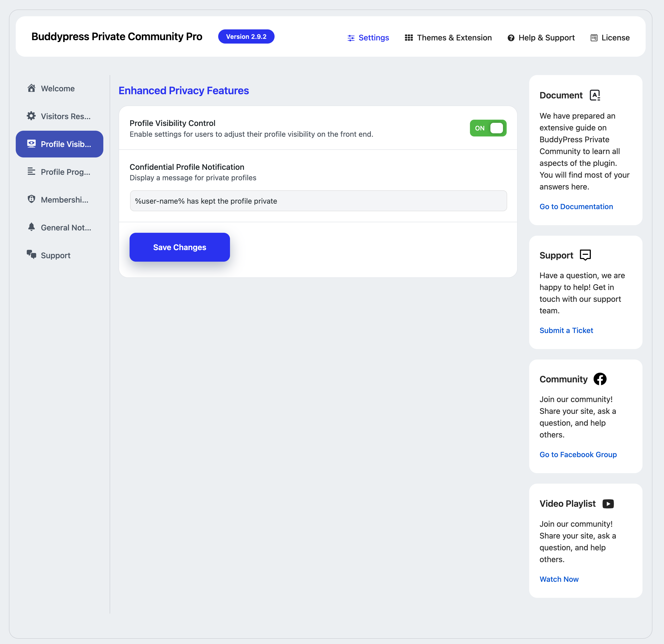
Task: Select Welcome in the sidebar
Action: point(60,88)
